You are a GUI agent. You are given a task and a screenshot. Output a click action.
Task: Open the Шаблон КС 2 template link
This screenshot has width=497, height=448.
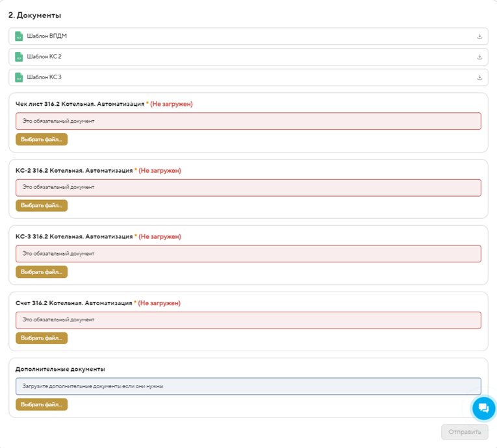point(44,57)
